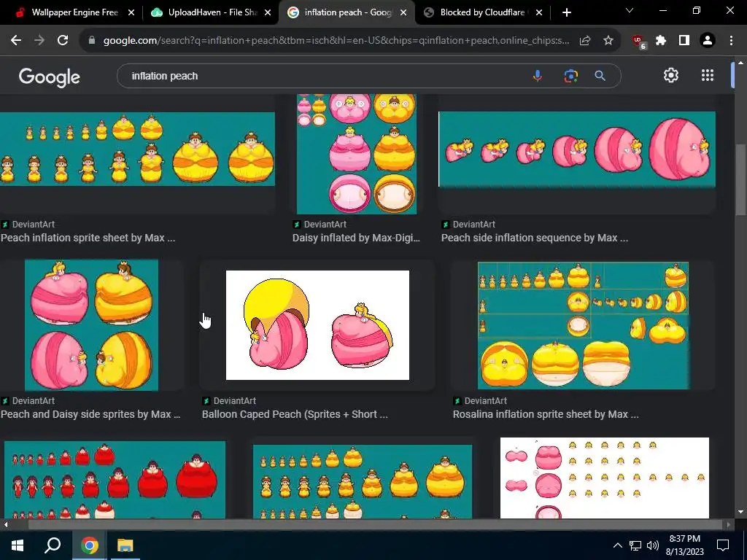The height and width of the screenshot is (560, 747).
Task: Open the volume tray icon
Action: coord(653,545)
